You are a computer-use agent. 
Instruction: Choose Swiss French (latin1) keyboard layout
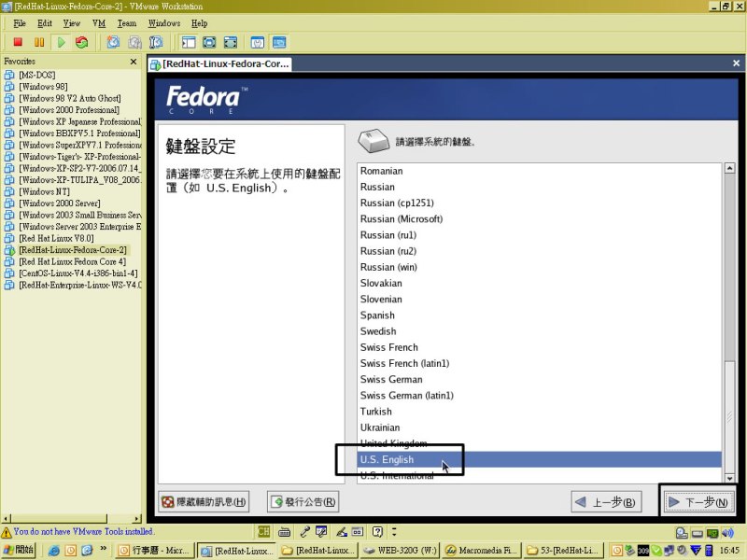540,363
